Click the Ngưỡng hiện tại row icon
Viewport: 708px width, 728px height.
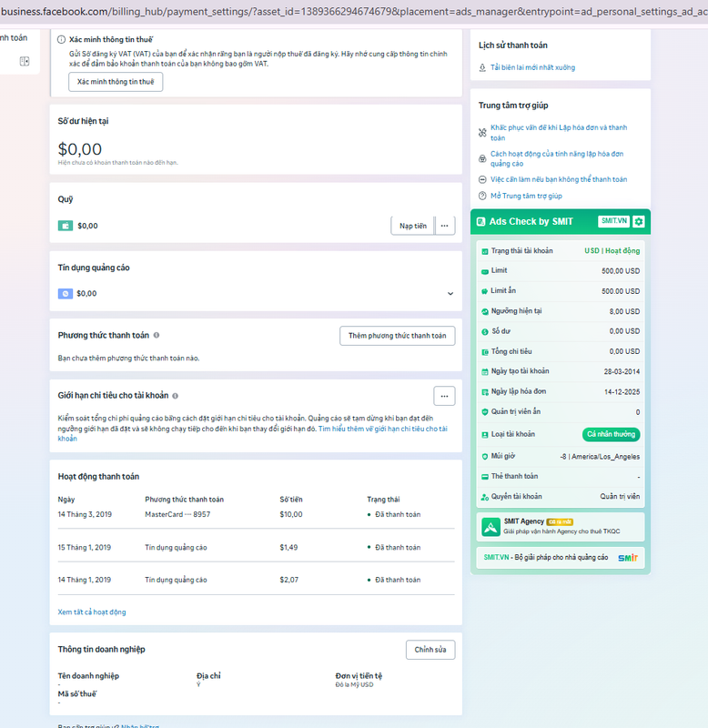pos(485,311)
